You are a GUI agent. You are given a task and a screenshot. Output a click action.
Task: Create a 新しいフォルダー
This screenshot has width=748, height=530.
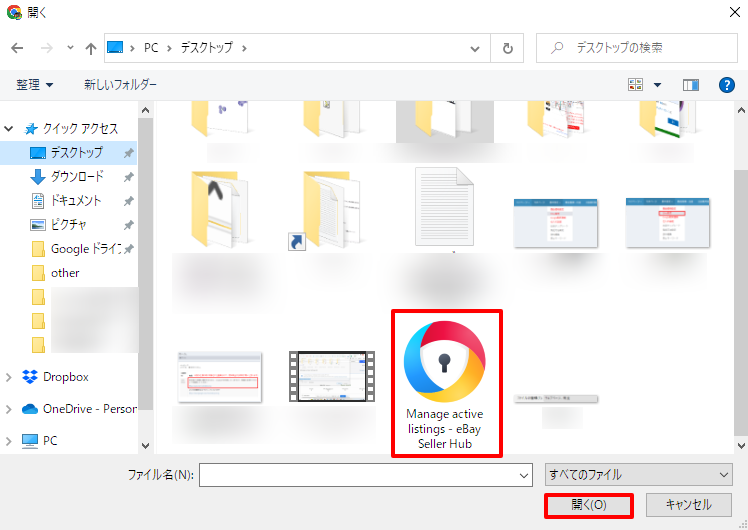point(120,85)
